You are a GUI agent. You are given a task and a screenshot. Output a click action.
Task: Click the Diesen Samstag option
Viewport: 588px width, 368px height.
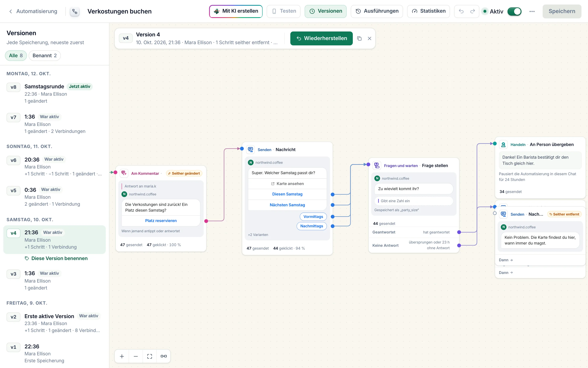287,194
